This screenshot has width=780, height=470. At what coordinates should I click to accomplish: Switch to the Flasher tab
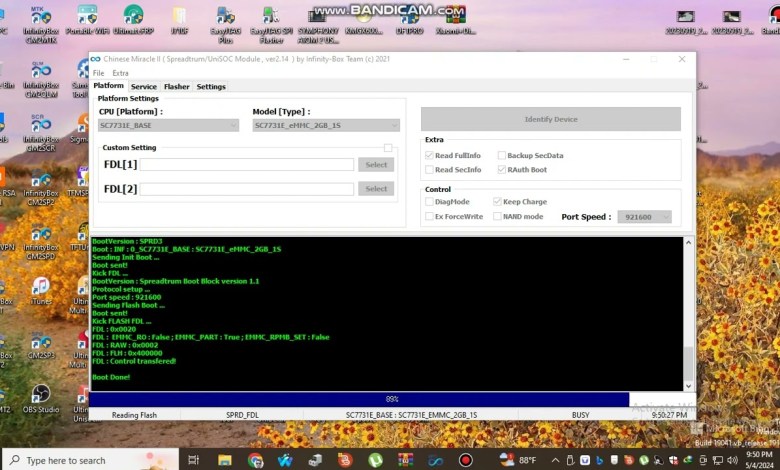pyautogui.click(x=177, y=87)
